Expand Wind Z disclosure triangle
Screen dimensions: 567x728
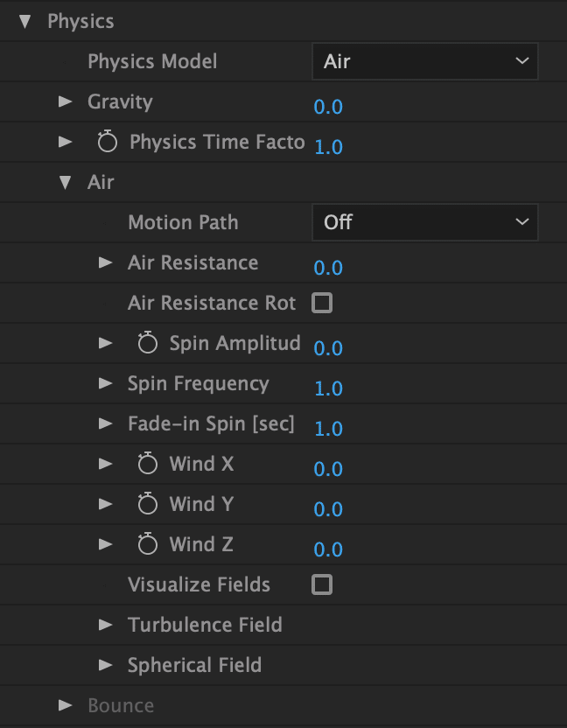[x=106, y=544]
